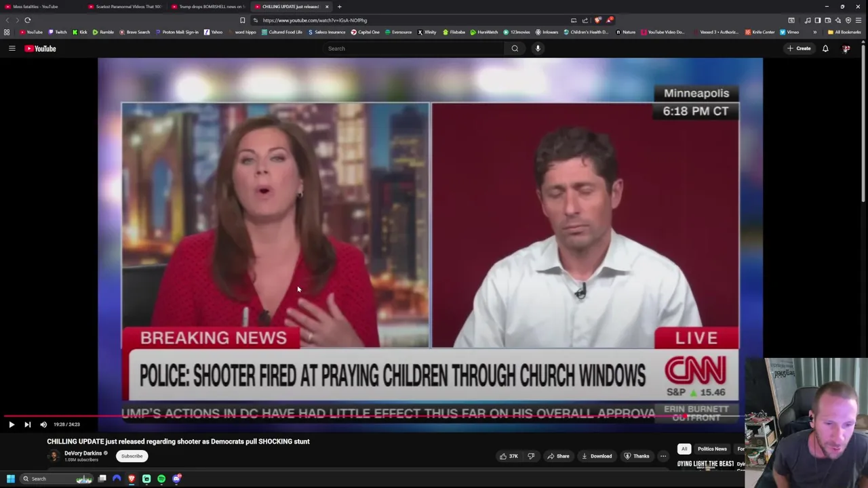Select the Politics News filter chip
This screenshot has width=868, height=488.
tap(712, 449)
